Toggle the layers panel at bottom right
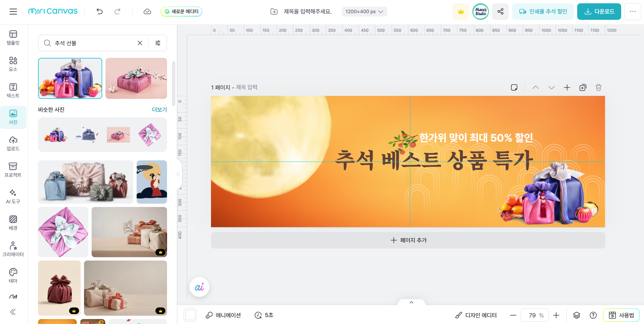This screenshot has width=644, height=324. 577,315
